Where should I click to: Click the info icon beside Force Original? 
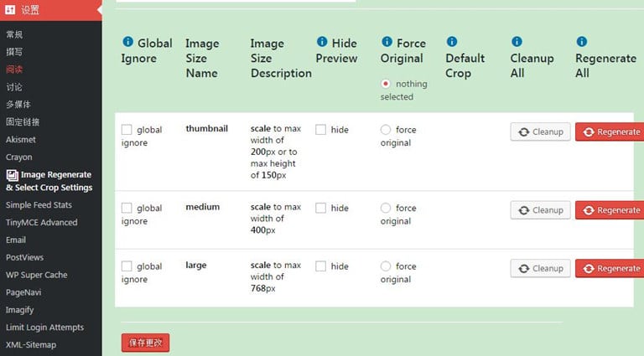[387, 42]
